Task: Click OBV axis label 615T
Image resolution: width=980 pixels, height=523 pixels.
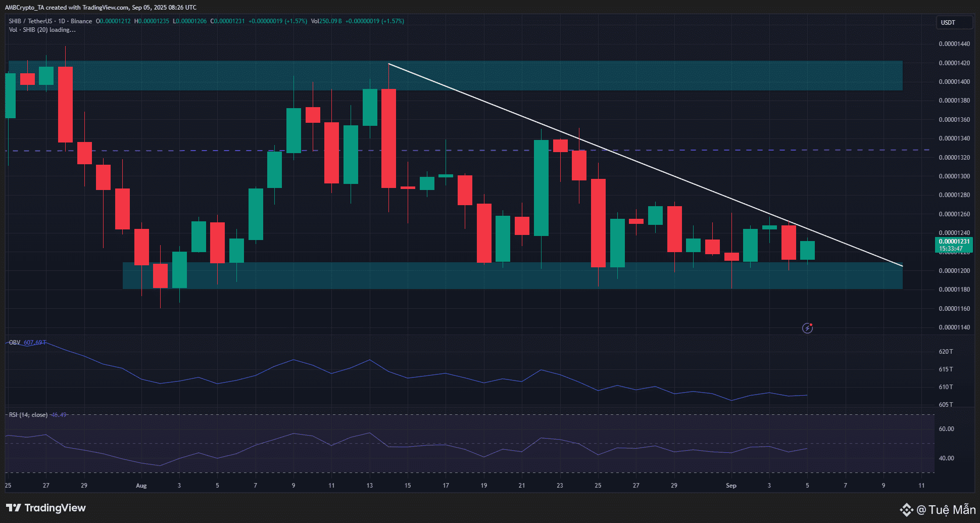Action: click(x=946, y=369)
